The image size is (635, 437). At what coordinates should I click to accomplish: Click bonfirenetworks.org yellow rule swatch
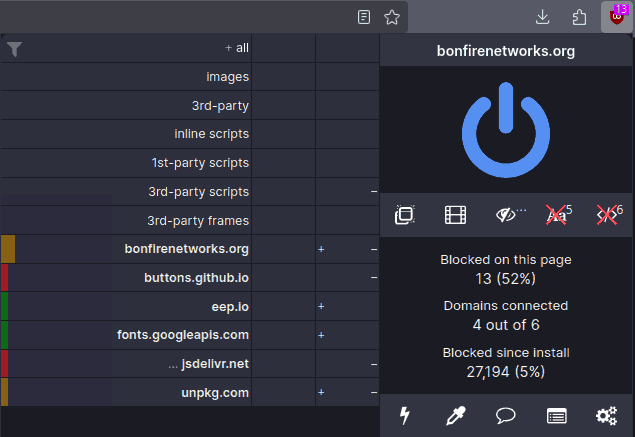[x=8, y=249]
